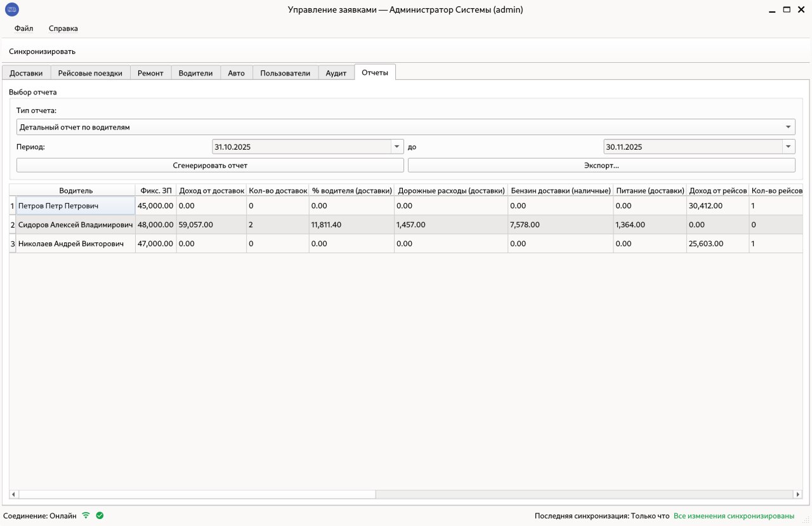Screen dimensions: 812x526
Task: Select the cell Сидоров Алексей Владимирович
Action: click(75, 225)
